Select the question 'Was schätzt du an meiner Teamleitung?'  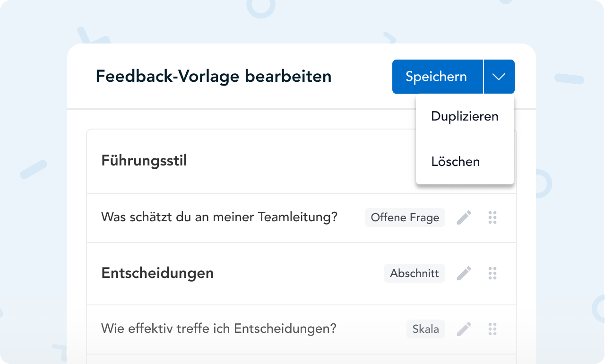tap(219, 217)
